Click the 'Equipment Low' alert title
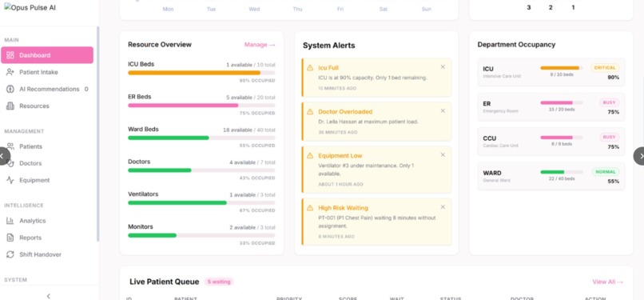Screen dimensions: 644x300 (x=340, y=156)
